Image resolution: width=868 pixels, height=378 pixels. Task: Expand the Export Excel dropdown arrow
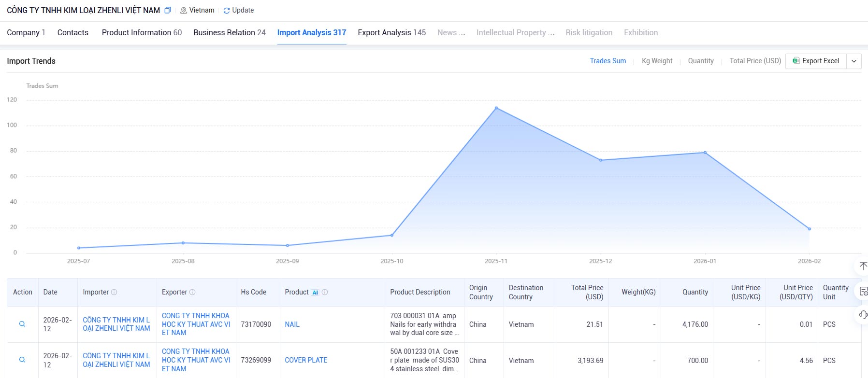[x=854, y=61]
